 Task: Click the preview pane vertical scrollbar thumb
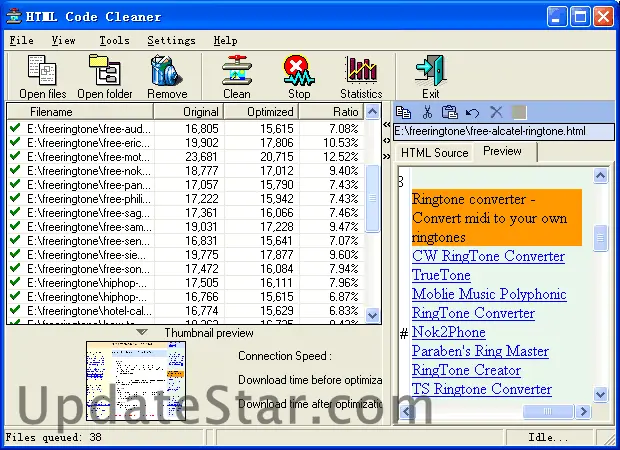(600, 238)
